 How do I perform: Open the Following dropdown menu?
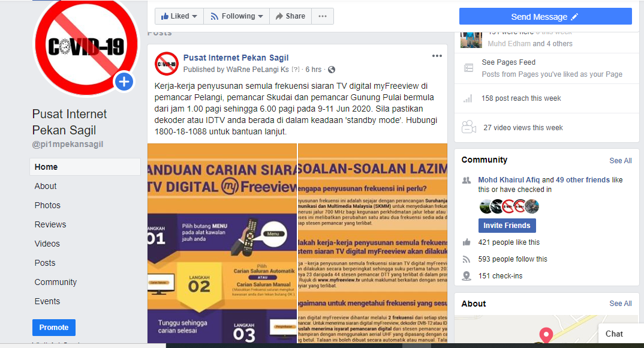tap(237, 16)
